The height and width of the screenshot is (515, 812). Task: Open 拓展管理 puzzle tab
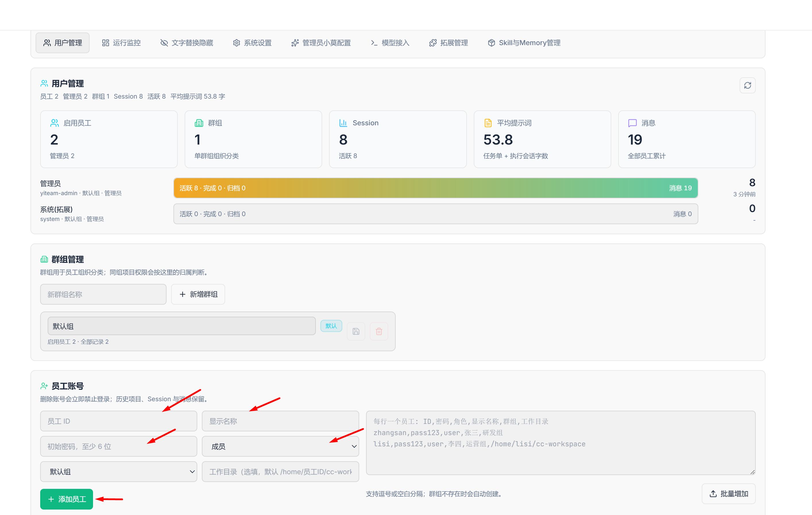click(x=448, y=43)
